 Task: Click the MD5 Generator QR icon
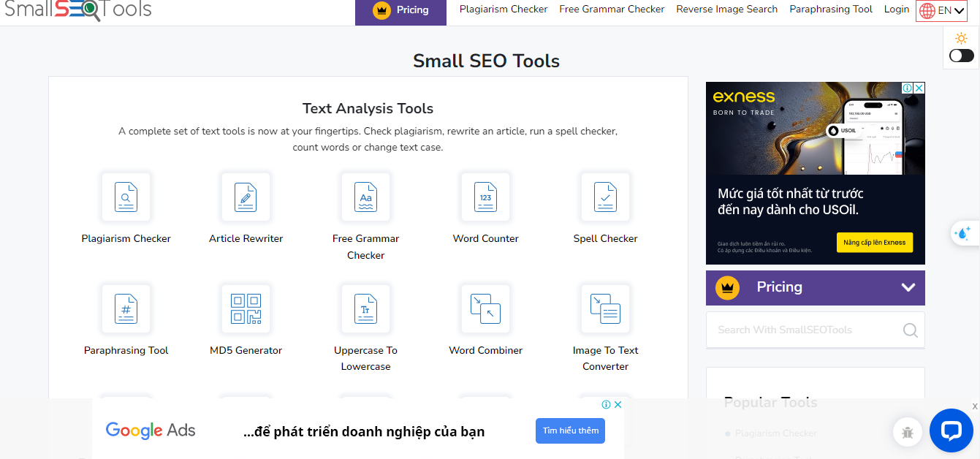click(246, 308)
